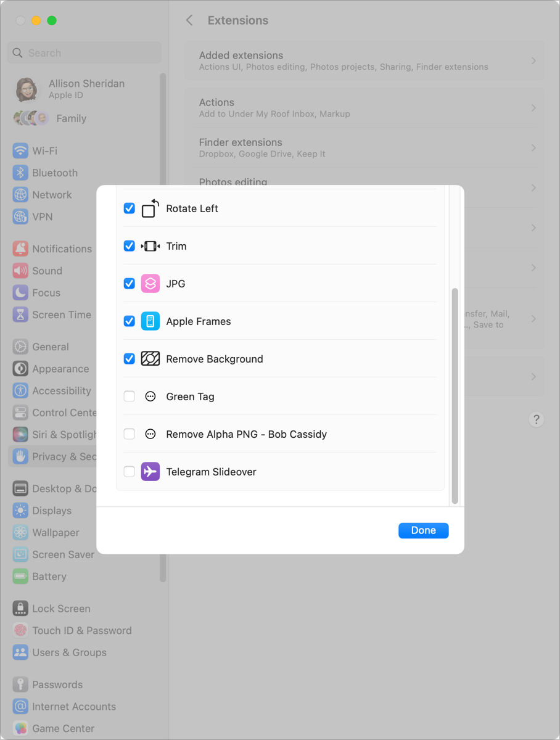
Task: Click the blue Apple Frames icon
Action: [150, 321]
